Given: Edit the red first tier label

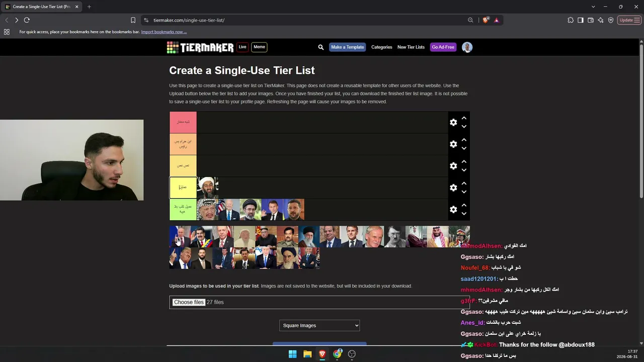Looking at the screenshot, I should (183, 122).
